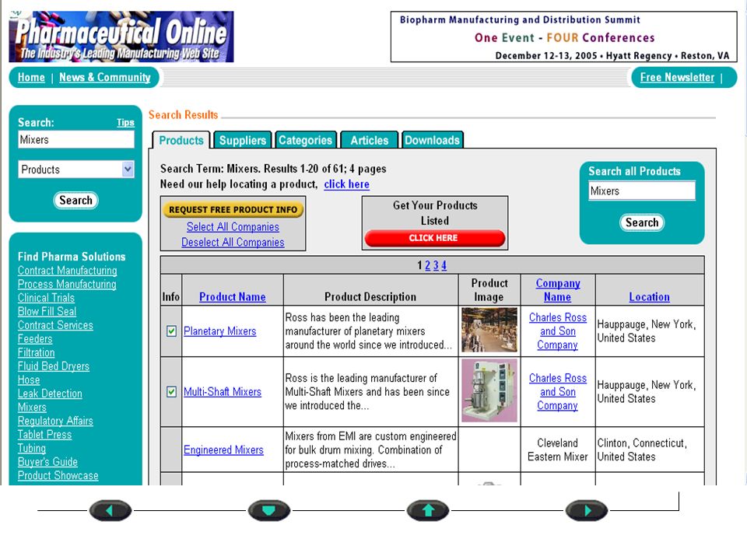This screenshot has width=747, height=560.
Task: Open Buyer's Guide sidebar link
Action: [47, 462]
